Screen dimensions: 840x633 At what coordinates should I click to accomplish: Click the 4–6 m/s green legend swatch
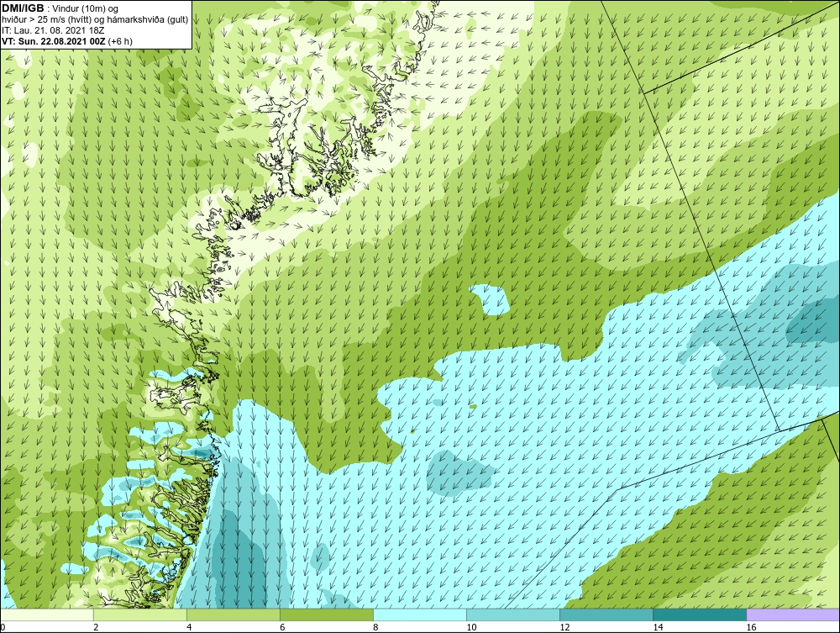233,615
